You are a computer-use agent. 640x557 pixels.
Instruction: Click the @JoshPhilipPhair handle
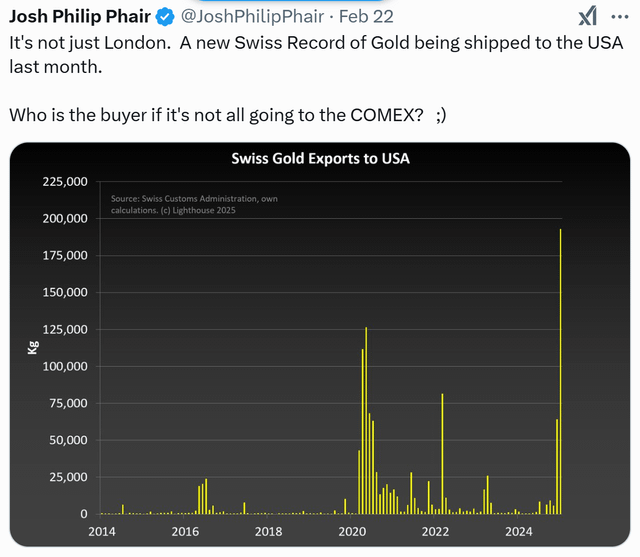click(253, 17)
